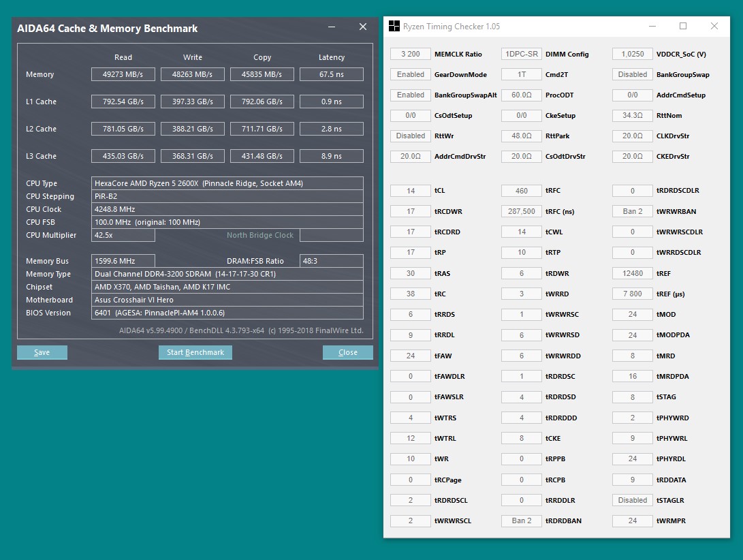Select the Memory Read result field
The width and height of the screenshot is (743, 560).
tap(123, 74)
